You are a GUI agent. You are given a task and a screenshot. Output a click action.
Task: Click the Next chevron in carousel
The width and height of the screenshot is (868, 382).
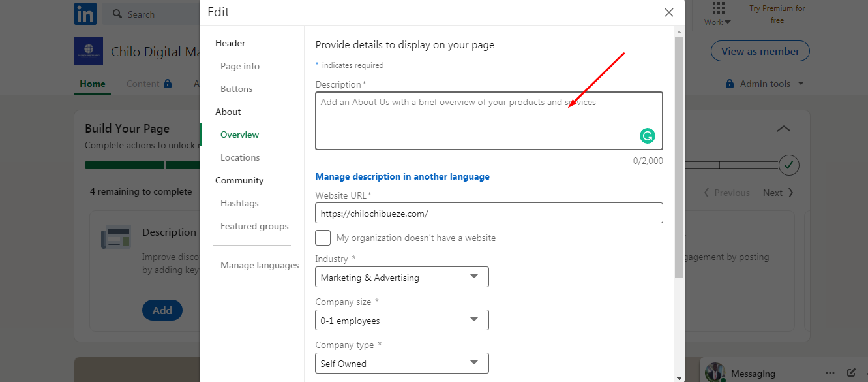[790, 193]
